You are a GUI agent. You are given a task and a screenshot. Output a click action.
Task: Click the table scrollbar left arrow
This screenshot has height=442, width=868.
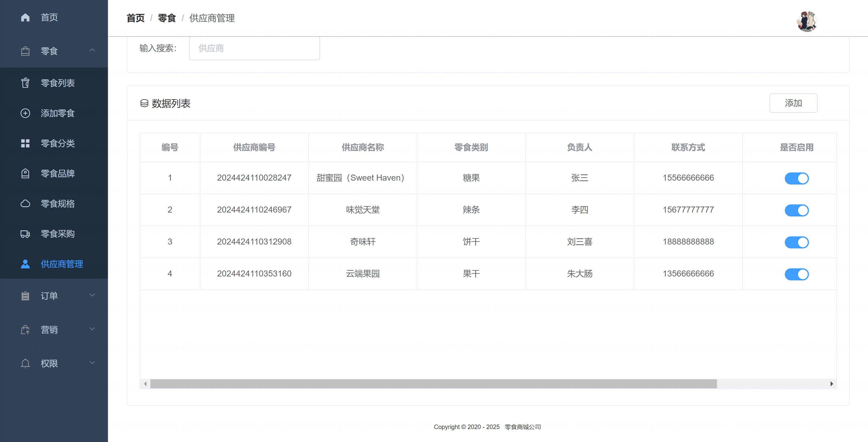click(145, 384)
